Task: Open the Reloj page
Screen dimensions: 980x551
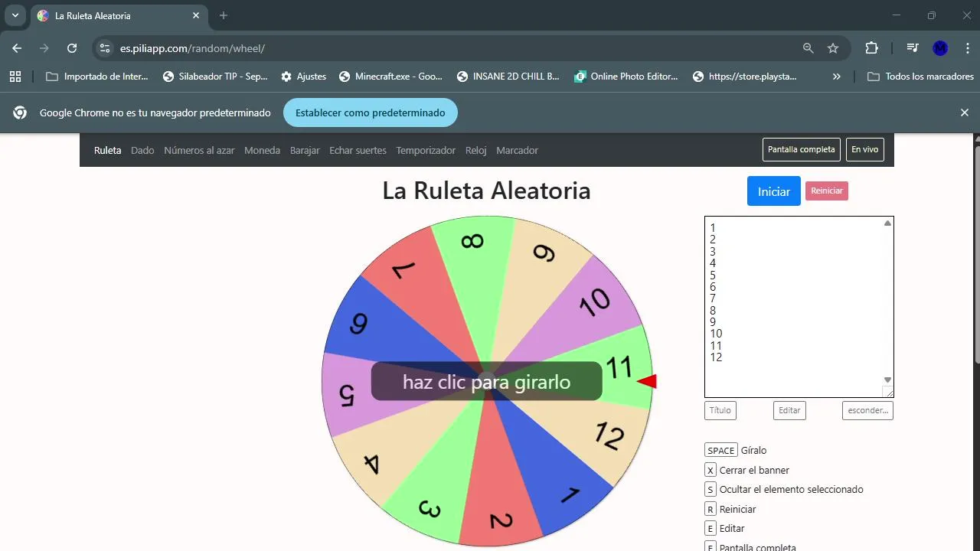Action: point(476,150)
